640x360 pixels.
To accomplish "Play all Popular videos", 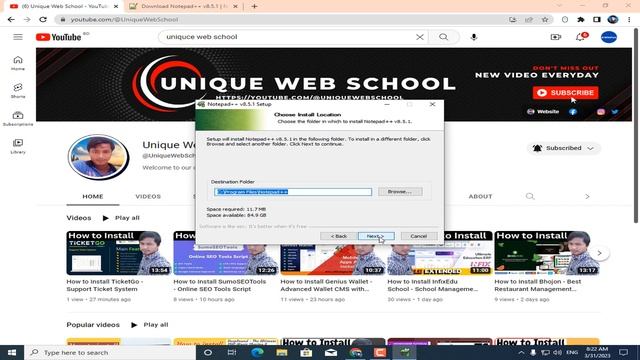I will point(150,325).
